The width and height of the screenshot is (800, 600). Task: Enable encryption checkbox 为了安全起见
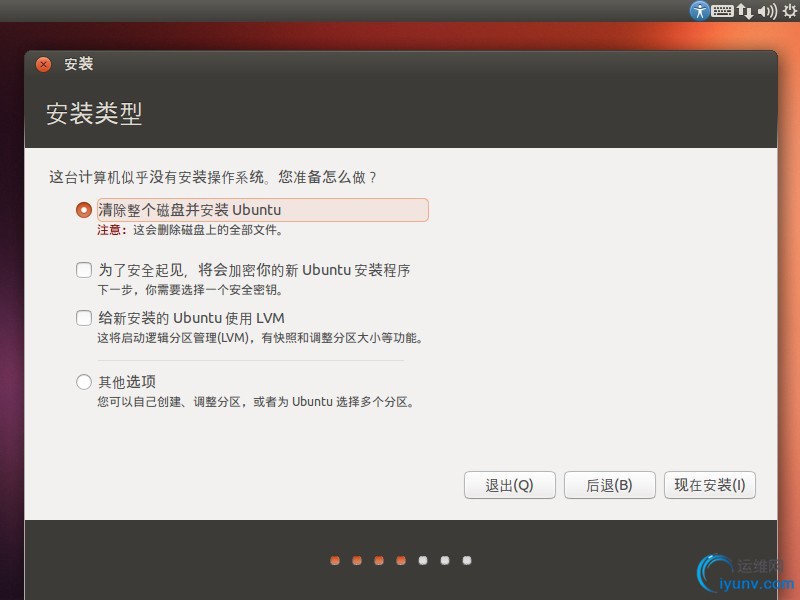tap(84, 270)
